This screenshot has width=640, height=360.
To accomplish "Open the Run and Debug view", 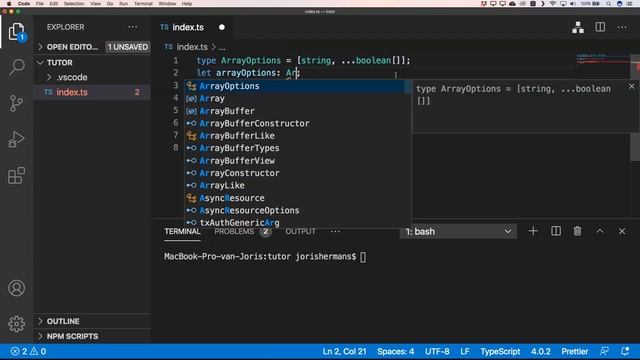I will [16, 140].
